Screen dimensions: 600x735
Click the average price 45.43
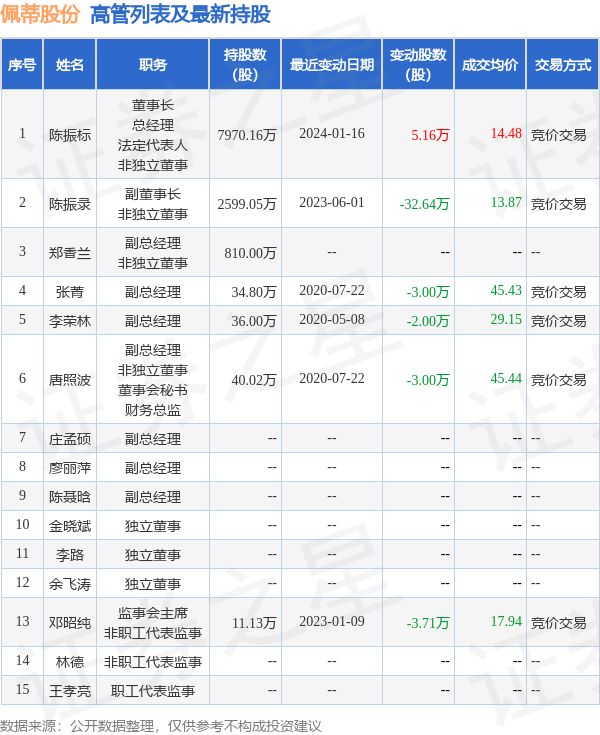pos(506,291)
